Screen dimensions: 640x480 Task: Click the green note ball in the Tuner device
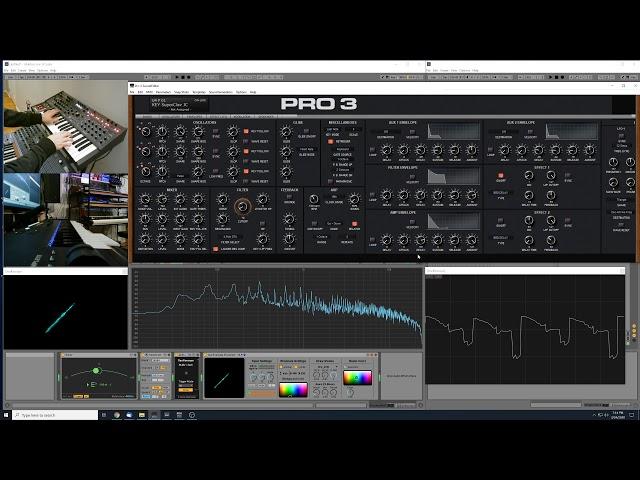tap(96, 371)
